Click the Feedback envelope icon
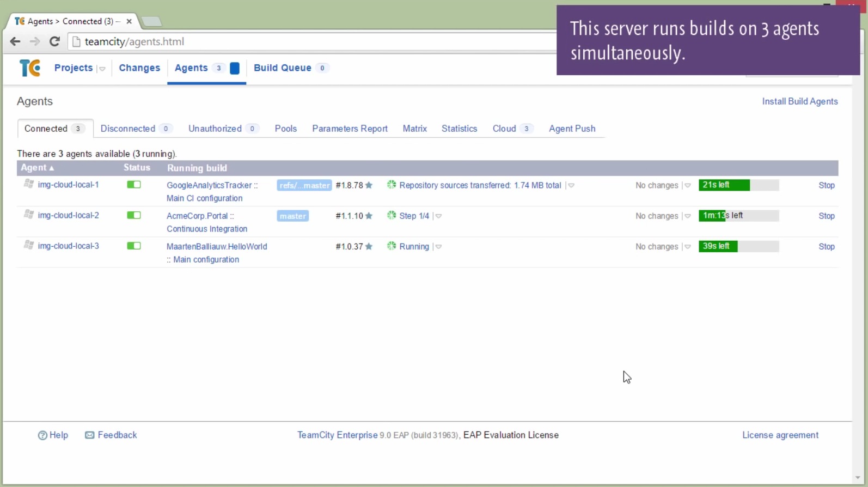Viewport: 868px width, 487px height. coord(90,435)
